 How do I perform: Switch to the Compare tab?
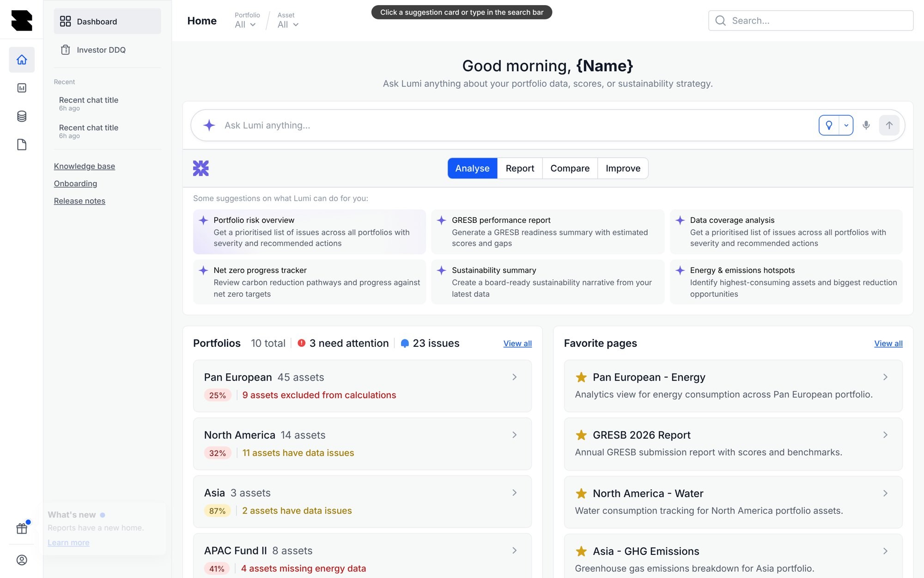pos(570,168)
